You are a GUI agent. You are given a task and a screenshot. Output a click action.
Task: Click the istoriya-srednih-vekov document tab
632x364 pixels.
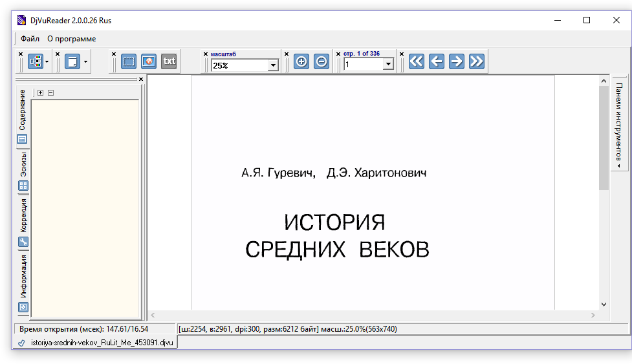coord(91,343)
